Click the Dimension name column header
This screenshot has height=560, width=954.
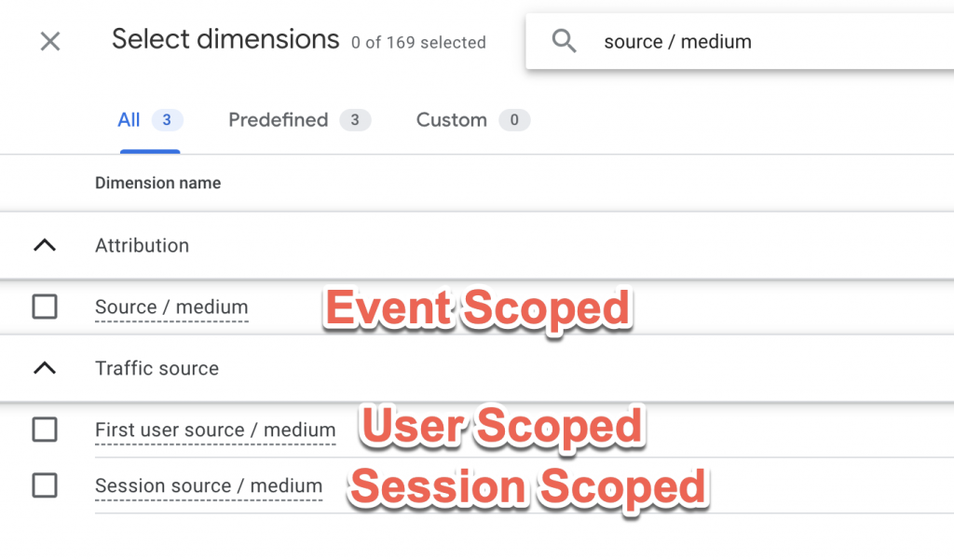coord(157,184)
